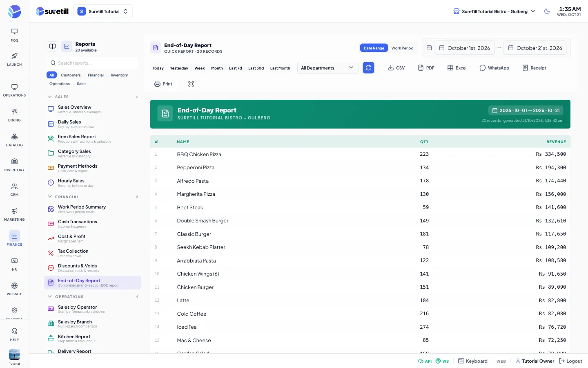Switch to Date Range mode
This screenshot has width=588, height=368.
pyautogui.click(x=374, y=48)
